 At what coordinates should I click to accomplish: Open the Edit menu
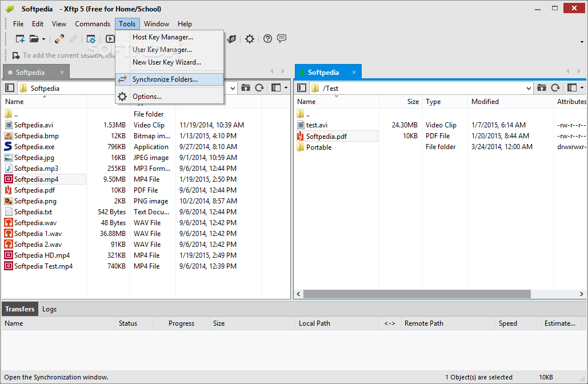tap(38, 23)
